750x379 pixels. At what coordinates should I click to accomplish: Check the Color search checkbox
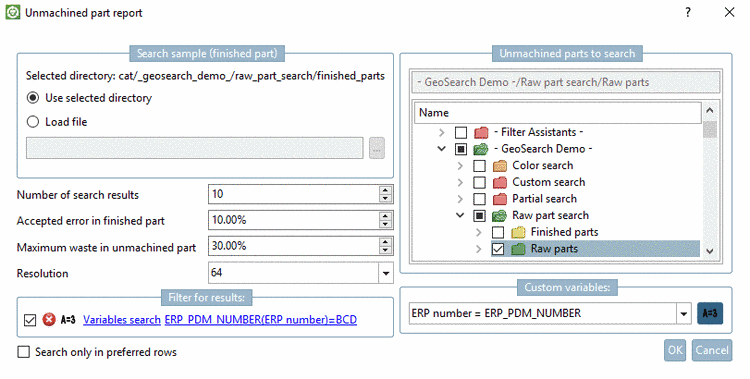[479, 166]
